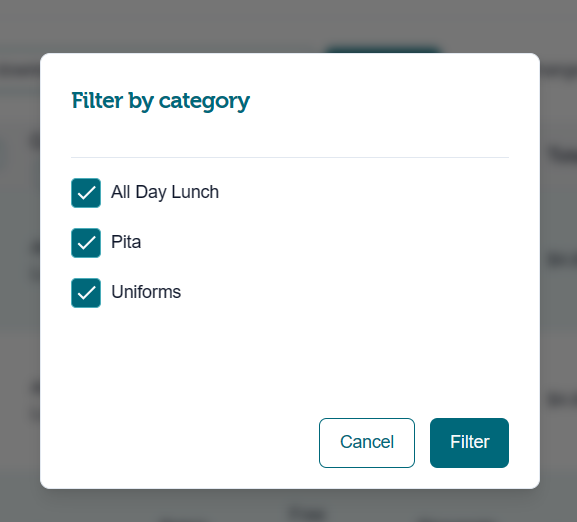The height and width of the screenshot is (522, 577).
Task: Cancel the category filter dialog
Action: 367,443
